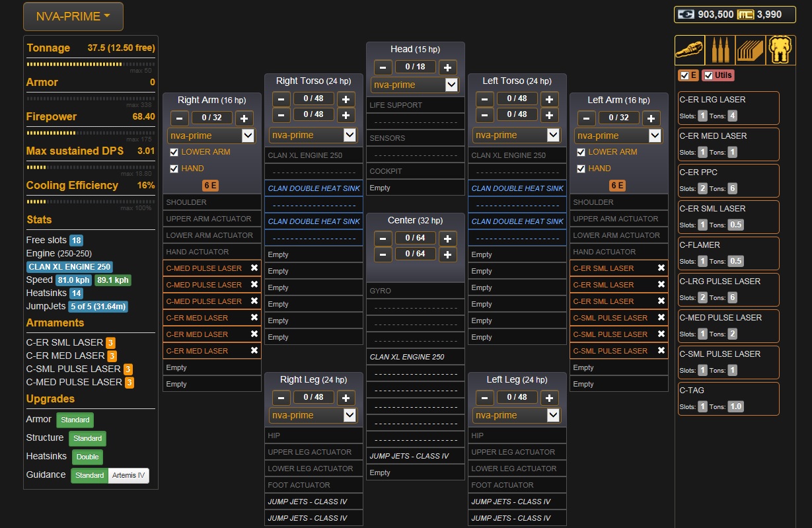Click the Tonnage progress bar
This screenshot has width=812, height=528.
89,65
